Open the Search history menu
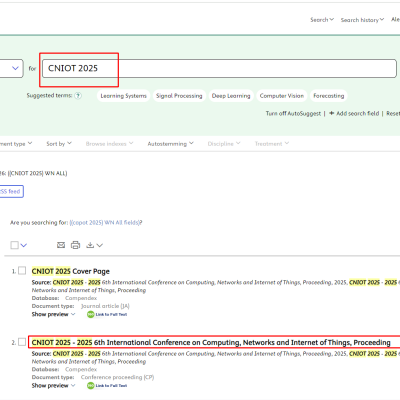Image resolution: width=400 pixels, height=400 pixels. point(362,20)
